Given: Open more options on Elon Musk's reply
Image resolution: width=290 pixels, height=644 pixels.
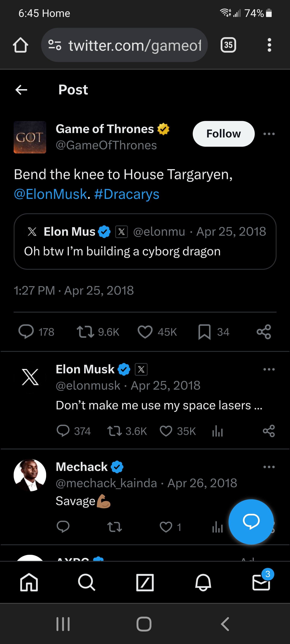Looking at the screenshot, I should (x=269, y=369).
